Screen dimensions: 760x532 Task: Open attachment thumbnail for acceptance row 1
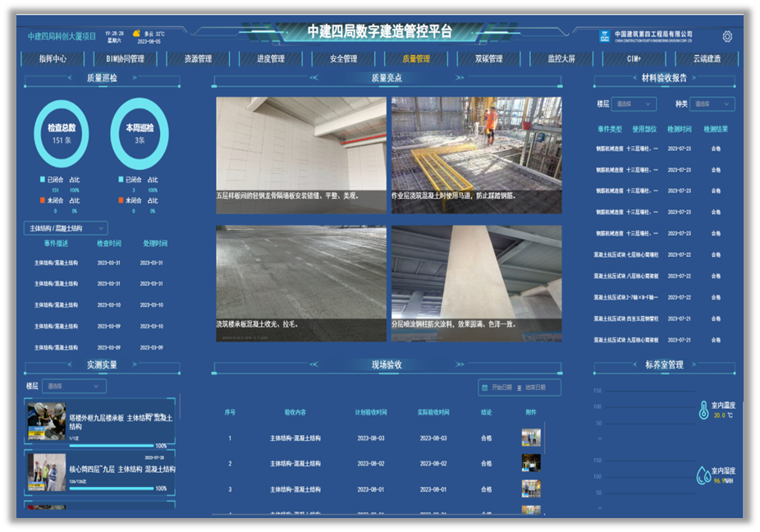pos(531,438)
